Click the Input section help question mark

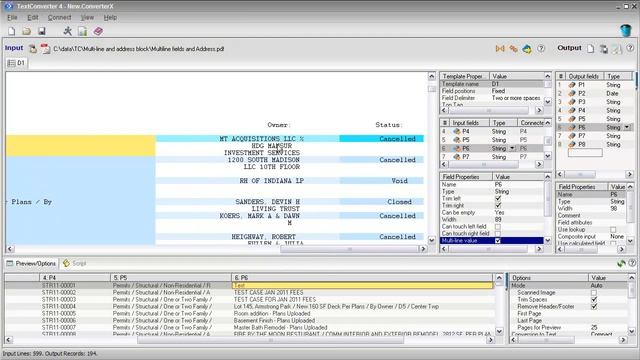(x=541, y=49)
